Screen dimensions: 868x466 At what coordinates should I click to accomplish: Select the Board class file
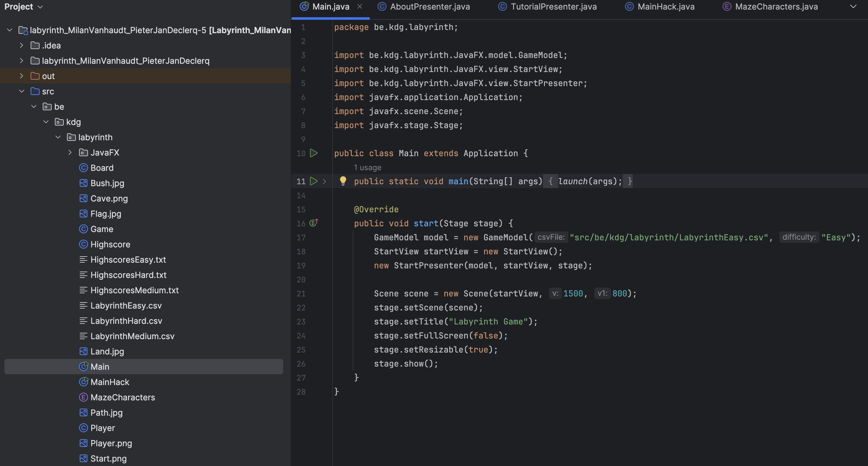(102, 168)
